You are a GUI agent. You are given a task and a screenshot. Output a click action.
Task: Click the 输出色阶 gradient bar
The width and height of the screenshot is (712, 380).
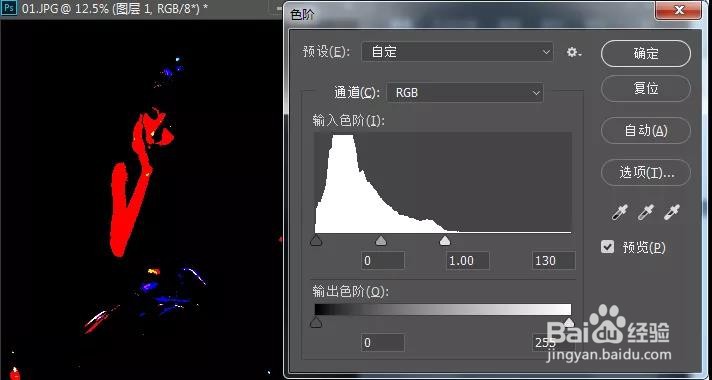click(x=443, y=310)
